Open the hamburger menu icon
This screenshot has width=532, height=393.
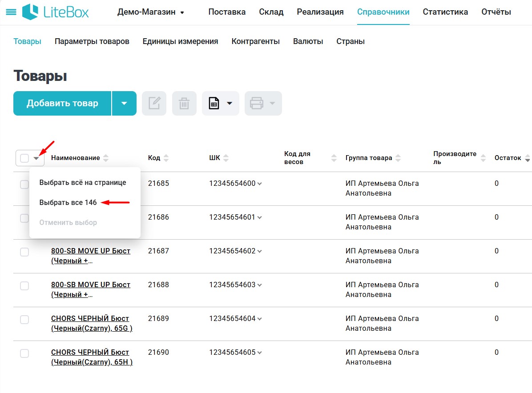tap(10, 12)
